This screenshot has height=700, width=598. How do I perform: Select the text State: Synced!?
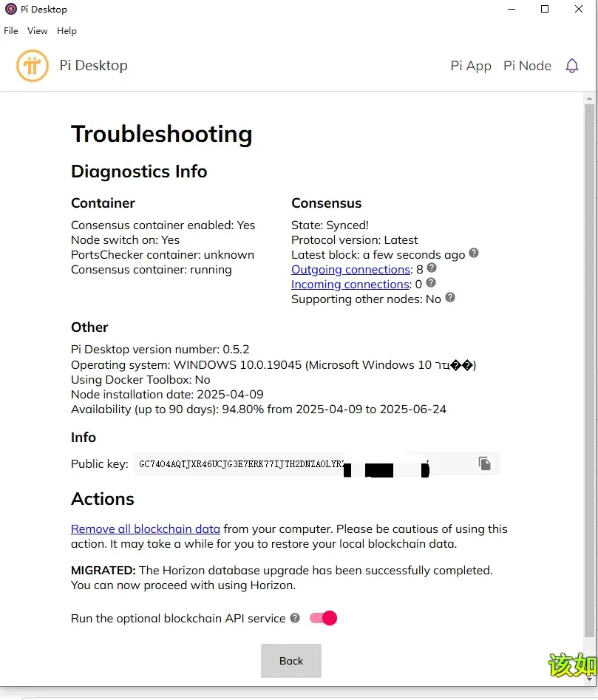click(x=330, y=225)
